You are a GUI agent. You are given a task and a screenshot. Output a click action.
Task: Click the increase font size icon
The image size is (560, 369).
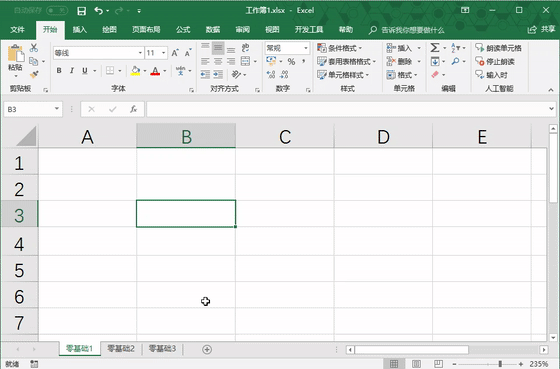[175, 53]
